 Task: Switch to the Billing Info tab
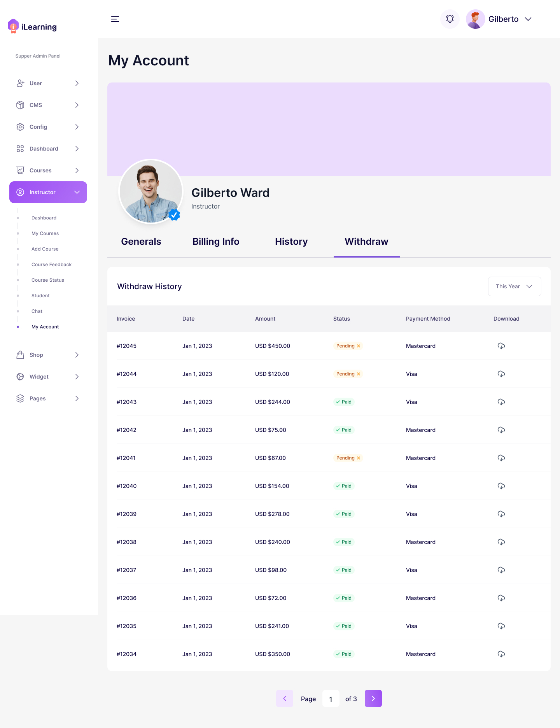[x=216, y=242]
